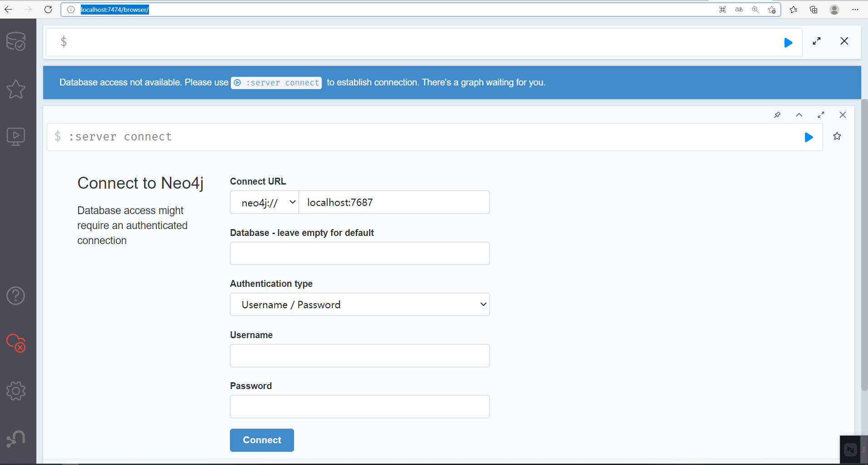Add this page to favorites star icon

pyautogui.click(x=772, y=10)
